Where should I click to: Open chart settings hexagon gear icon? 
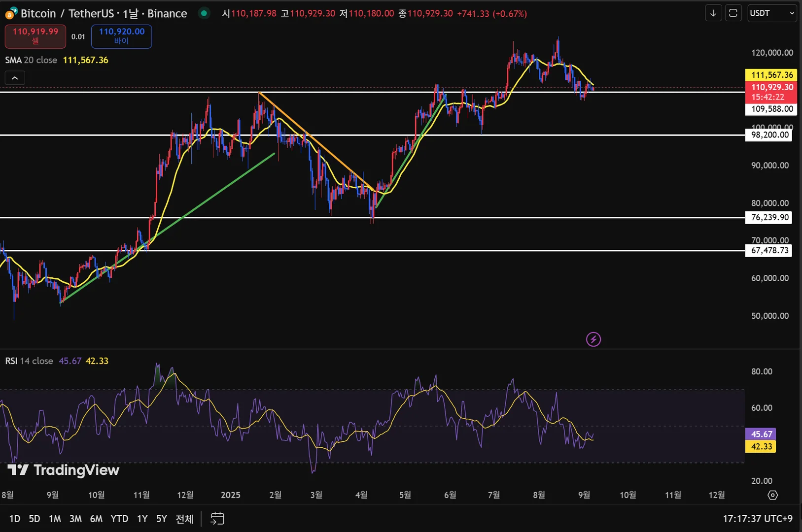[x=773, y=495]
